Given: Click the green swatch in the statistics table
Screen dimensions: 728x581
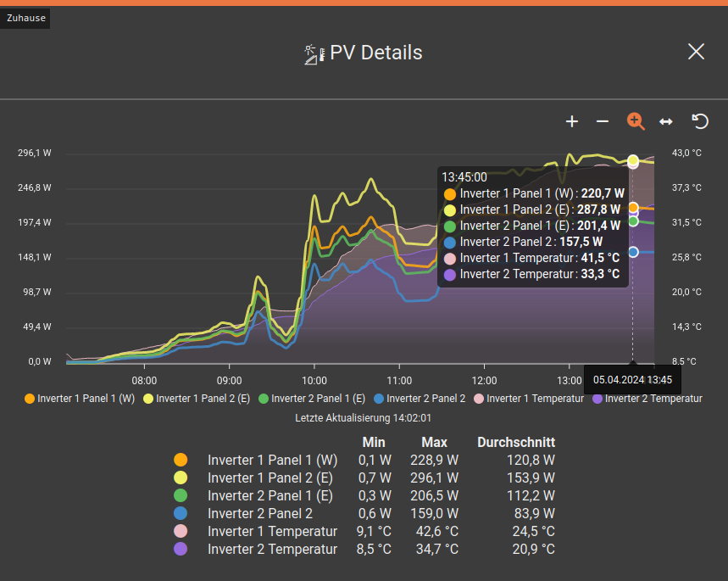Looking at the screenshot, I should coord(181,495).
